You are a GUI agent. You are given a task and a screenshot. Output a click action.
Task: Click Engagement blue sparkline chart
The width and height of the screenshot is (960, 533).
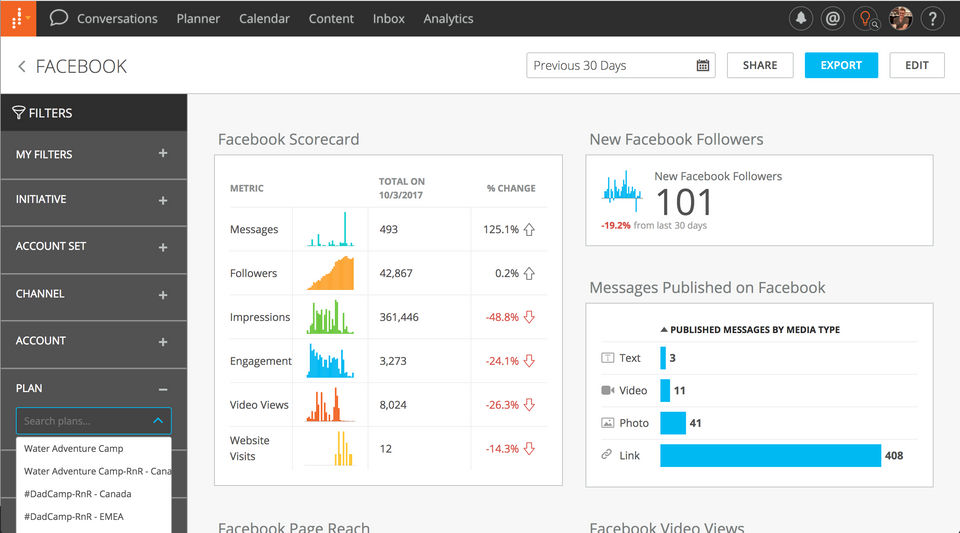(x=331, y=361)
